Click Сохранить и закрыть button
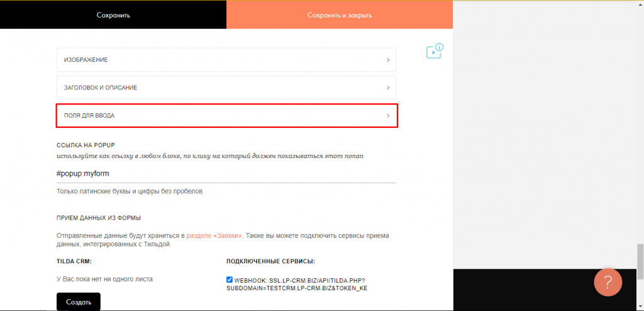This screenshot has height=311, width=644. coord(340,15)
